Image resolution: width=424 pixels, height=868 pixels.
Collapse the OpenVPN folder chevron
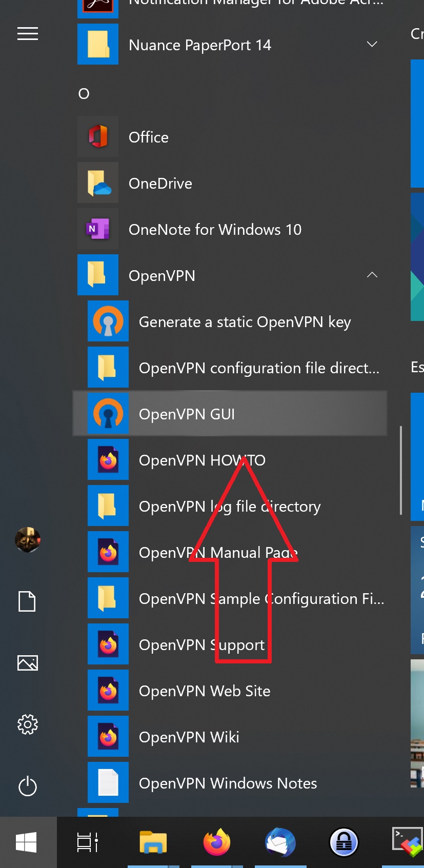[x=372, y=275]
